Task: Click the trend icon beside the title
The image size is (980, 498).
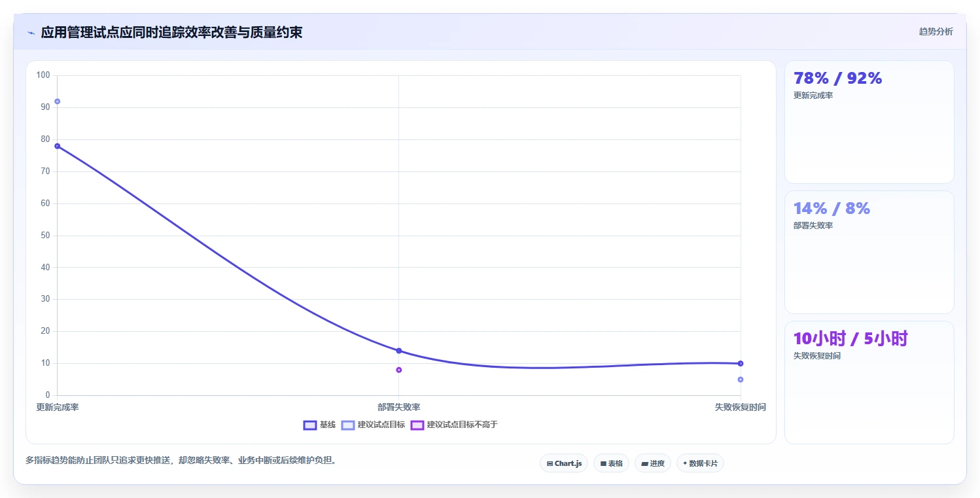Action: coord(31,33)
